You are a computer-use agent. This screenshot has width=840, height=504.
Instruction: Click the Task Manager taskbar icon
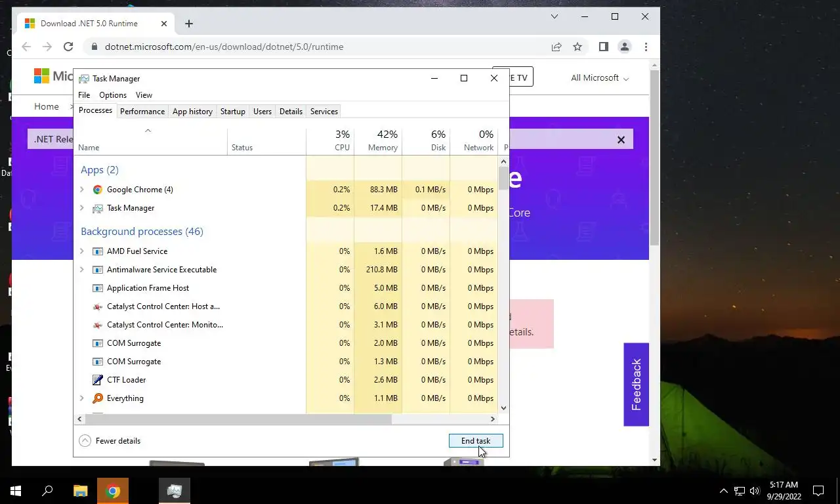coord(175,491)
